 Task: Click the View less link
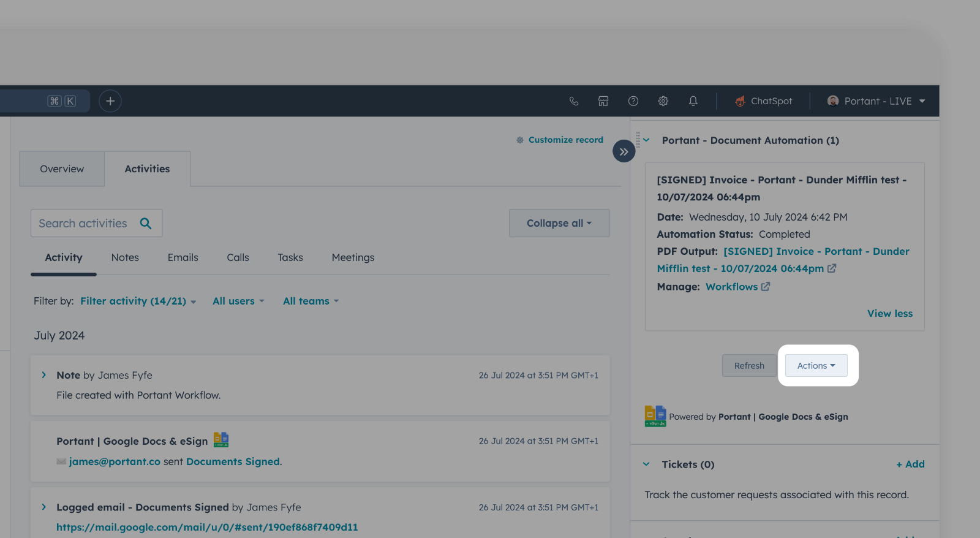point(889,314)
